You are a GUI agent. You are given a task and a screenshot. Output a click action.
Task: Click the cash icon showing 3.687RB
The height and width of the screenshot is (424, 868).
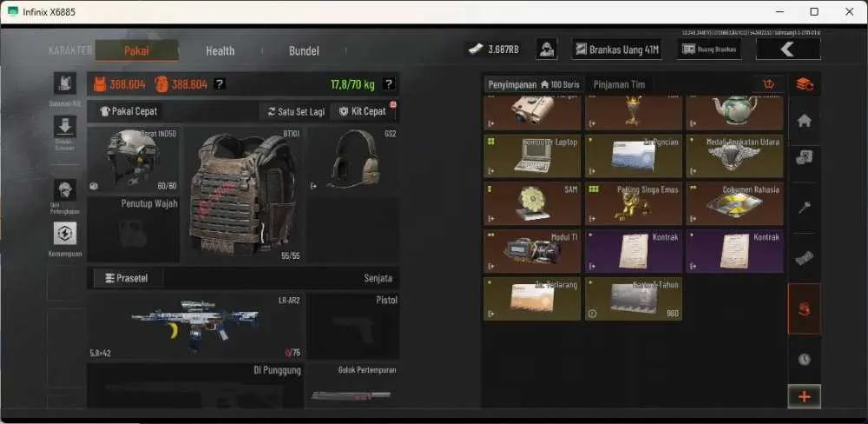tap(475, 50)
